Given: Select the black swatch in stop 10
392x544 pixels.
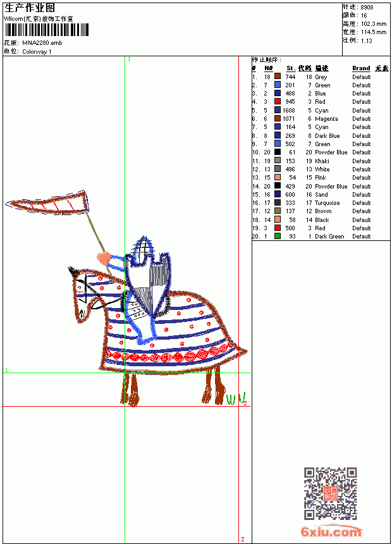Looking at the screenshot, I should coord(278,152).
